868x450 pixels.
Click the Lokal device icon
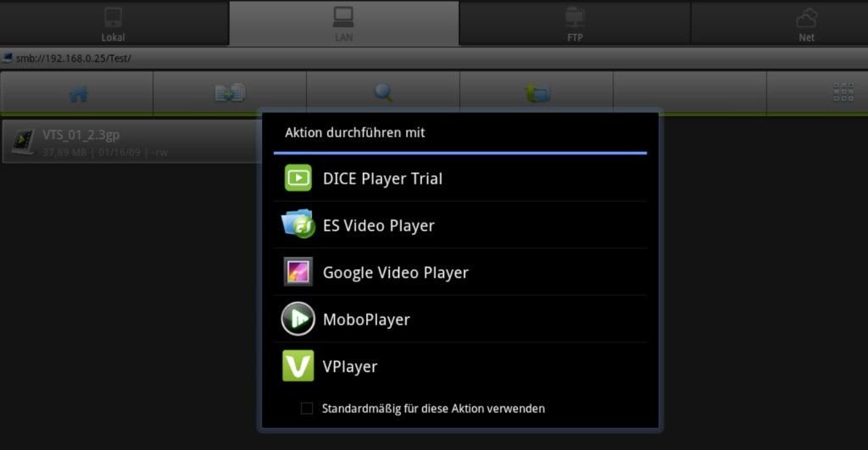click(x=113, y=17)
